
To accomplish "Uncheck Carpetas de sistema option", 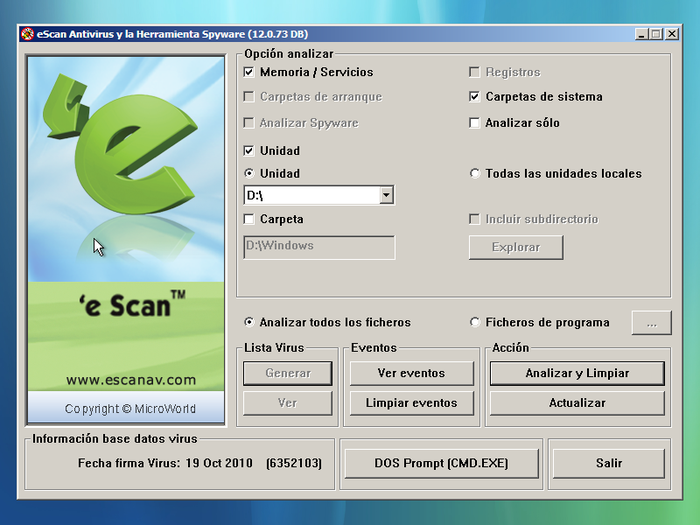I will [475, 96].
